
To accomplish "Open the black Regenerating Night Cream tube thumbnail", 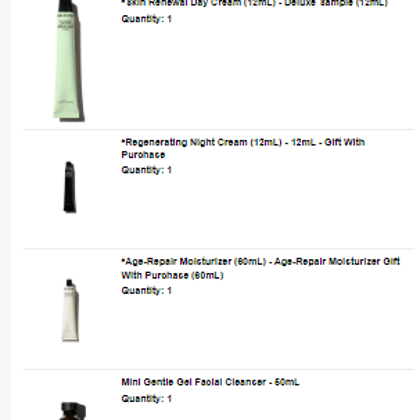I will pyautogui.click(x=70, y=187).
